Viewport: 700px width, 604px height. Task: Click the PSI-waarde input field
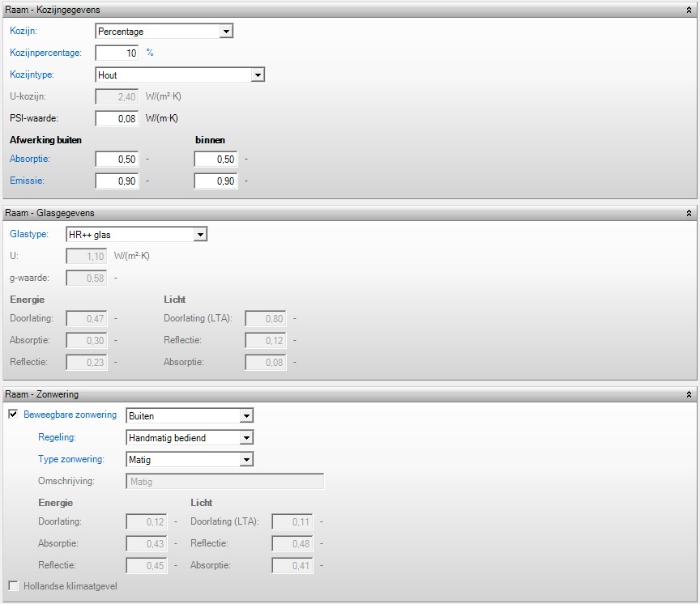pyautogui.click(x=117, y=119)
